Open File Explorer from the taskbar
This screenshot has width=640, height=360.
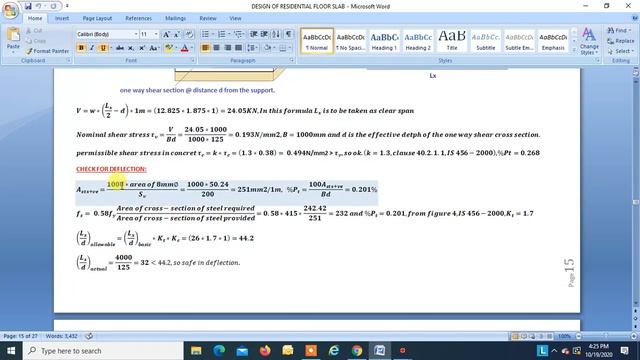pyautogui.click(x=196, y=351)
